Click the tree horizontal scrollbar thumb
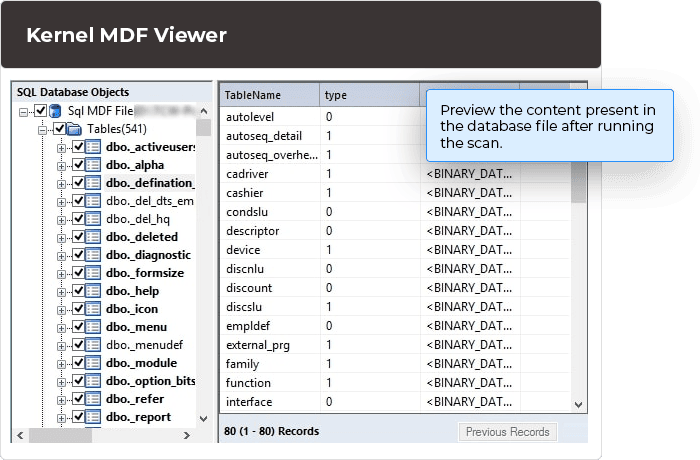The image size is (700, 460). click(60, 435)
